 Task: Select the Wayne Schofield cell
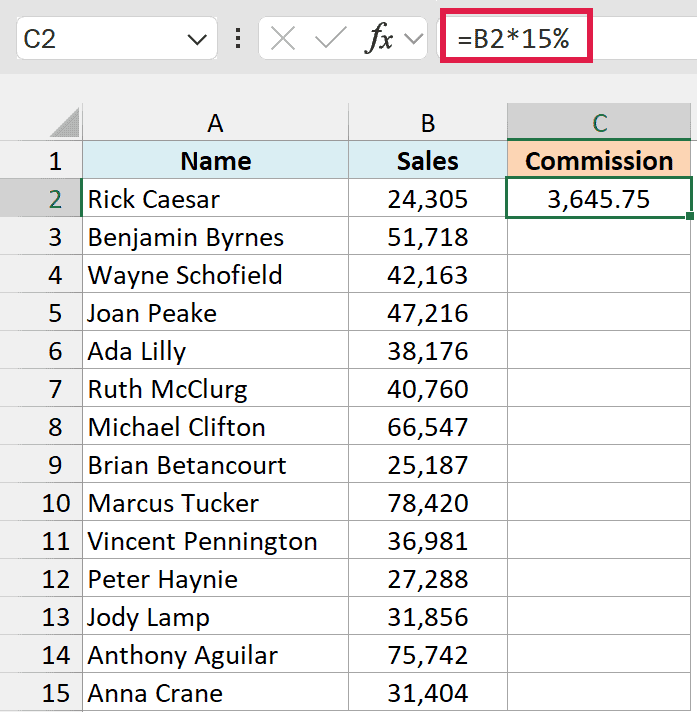pos(215,274)
